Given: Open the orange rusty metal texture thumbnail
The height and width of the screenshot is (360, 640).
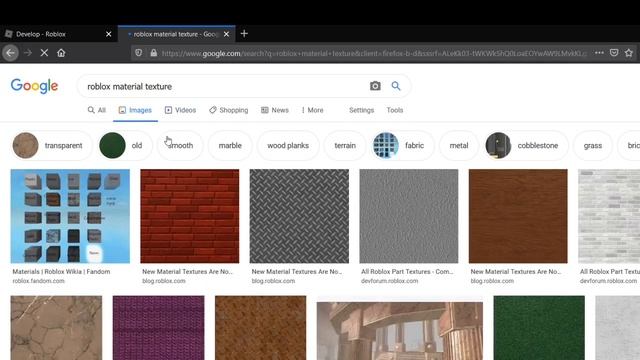Looking at the screenshot, I should [260, 328].
